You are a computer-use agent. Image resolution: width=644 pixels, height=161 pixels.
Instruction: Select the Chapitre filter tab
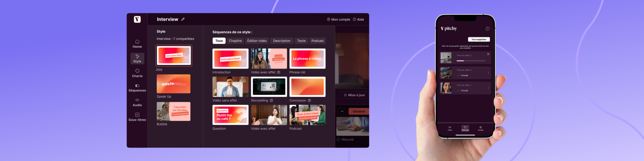(235, 41)
